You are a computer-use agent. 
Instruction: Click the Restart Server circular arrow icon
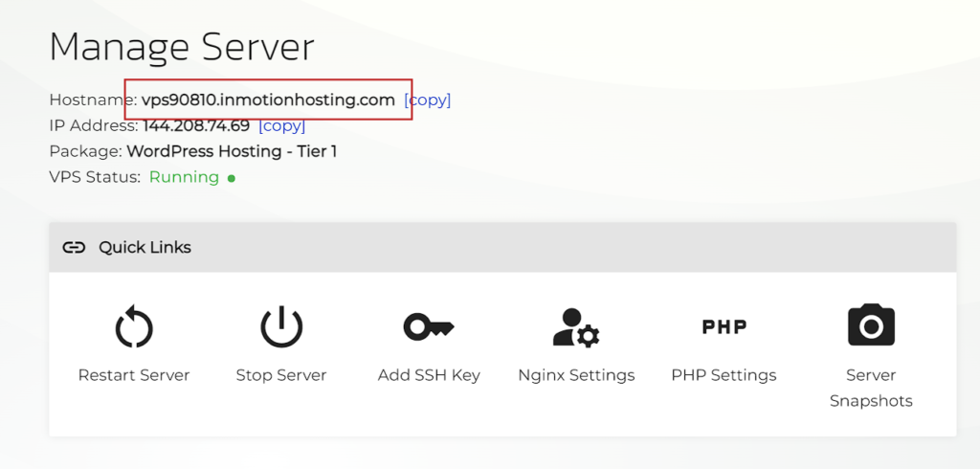click(134, 326)
